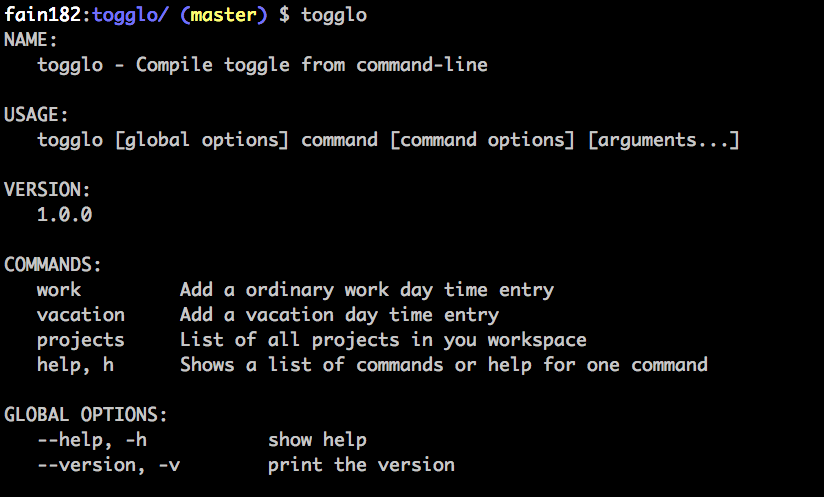Click the GLOBAL OPTIONS: heading
This screenshot has width=824, height=497.
click(x=86, y=415)
